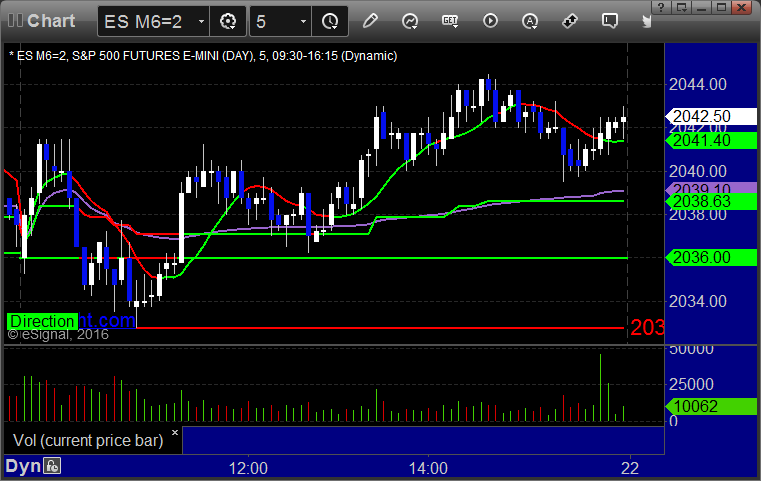The image size is (761, 481).
Task: Click the Dyn label at bottom left
Action: tap(23, 466)
